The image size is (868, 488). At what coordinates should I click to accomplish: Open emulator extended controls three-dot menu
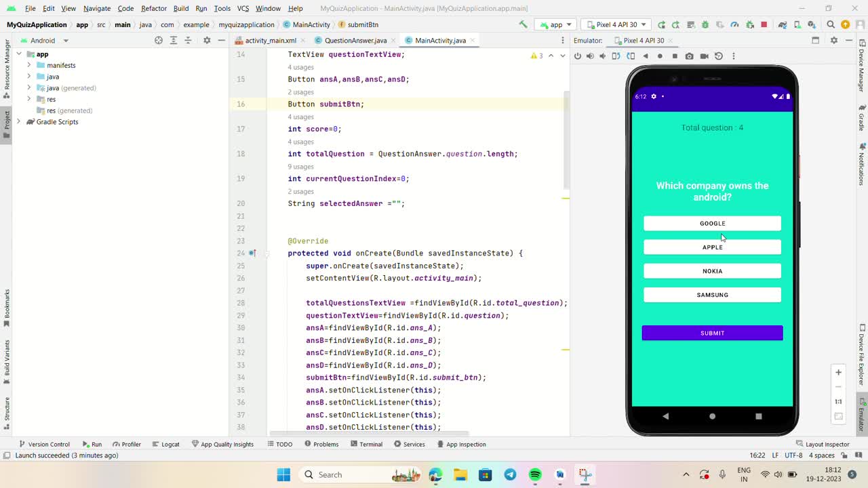[x=733, y=56]
